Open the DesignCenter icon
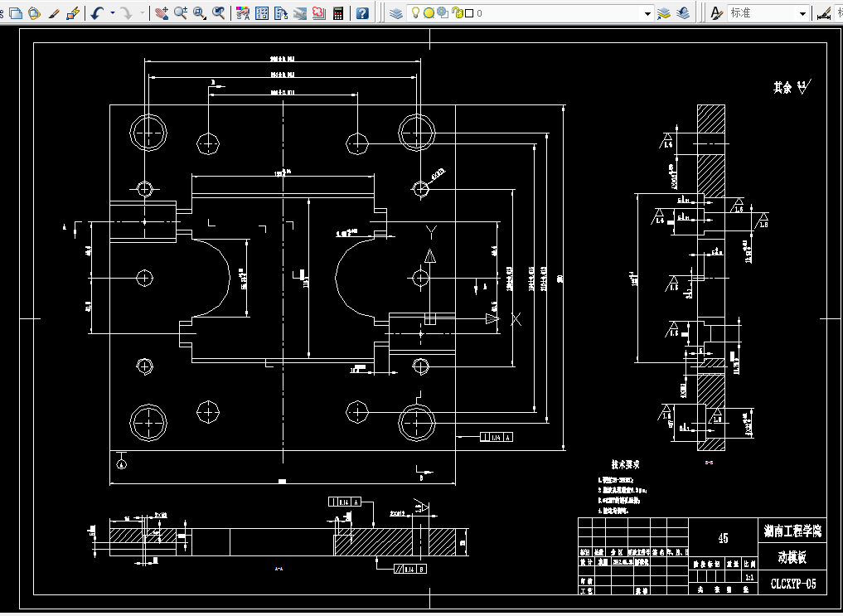This screenshot has height=616, width=843. click(262, 13)
